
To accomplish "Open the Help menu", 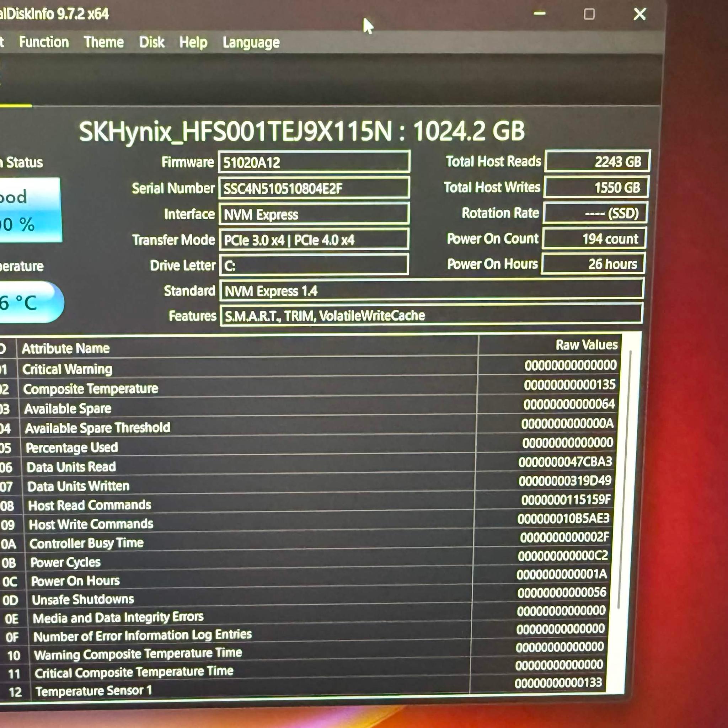I will coord(193,42).
